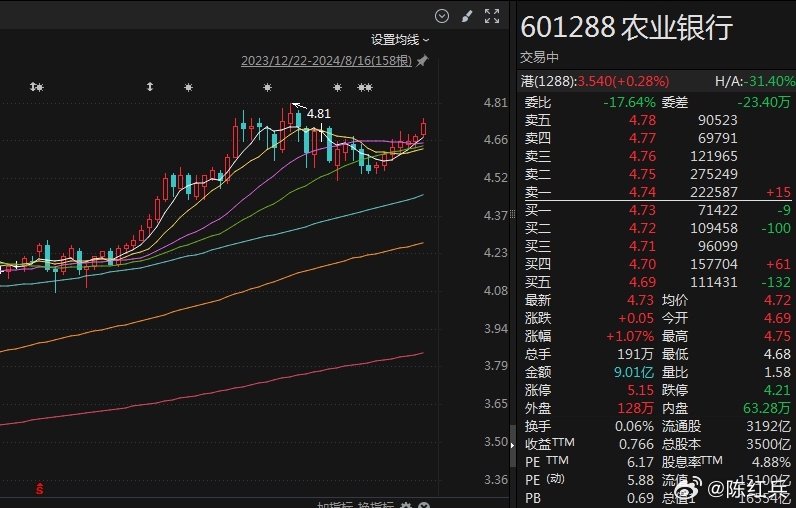The image size is (796, 508).
Task: Click the single star marker left of double-star
Action: (x=338, y=88)
